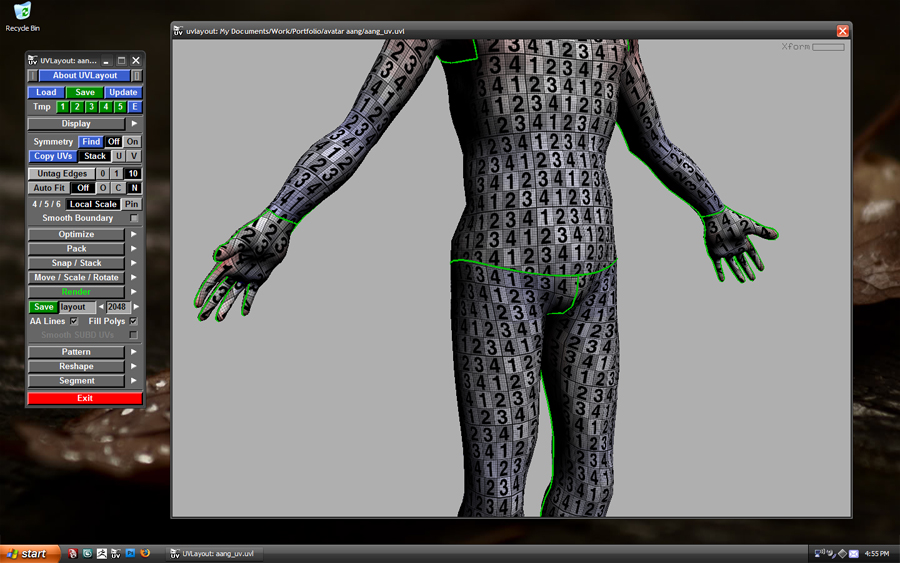Open the Pack section

pyautogui.click(x=76, y=249)
